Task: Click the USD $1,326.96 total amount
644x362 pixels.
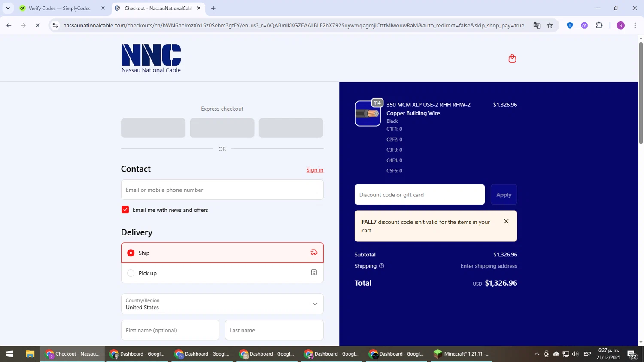Action: (495, 283)
